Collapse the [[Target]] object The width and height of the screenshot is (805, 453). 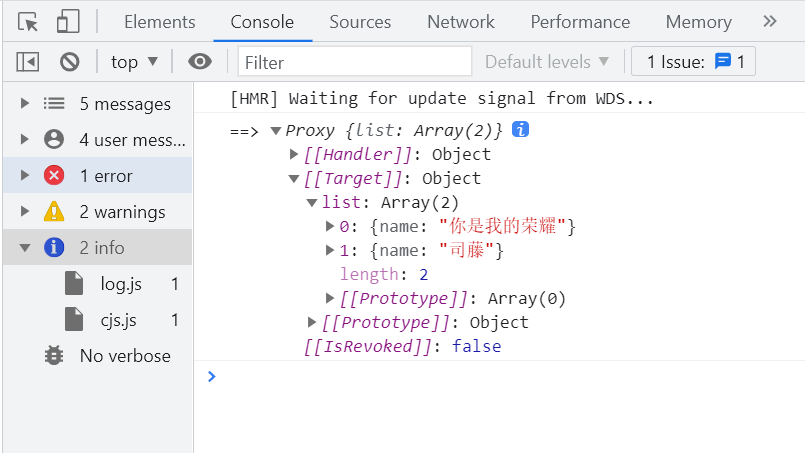click(x=294, y=178)
